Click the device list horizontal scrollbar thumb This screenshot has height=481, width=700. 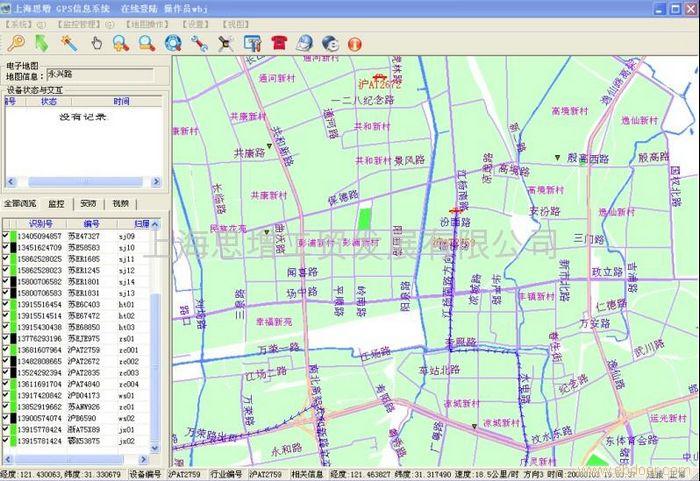[x=69, y=459]
